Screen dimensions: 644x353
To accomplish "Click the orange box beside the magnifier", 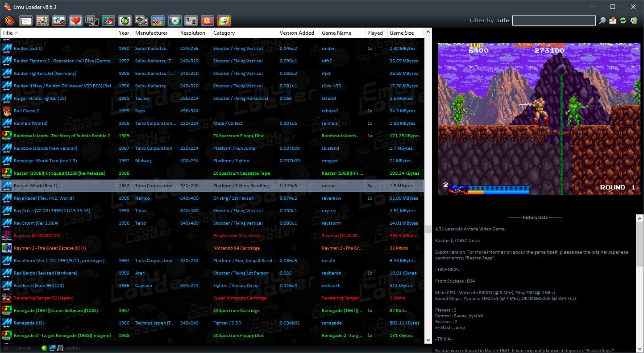I will [x=613, y=21].
